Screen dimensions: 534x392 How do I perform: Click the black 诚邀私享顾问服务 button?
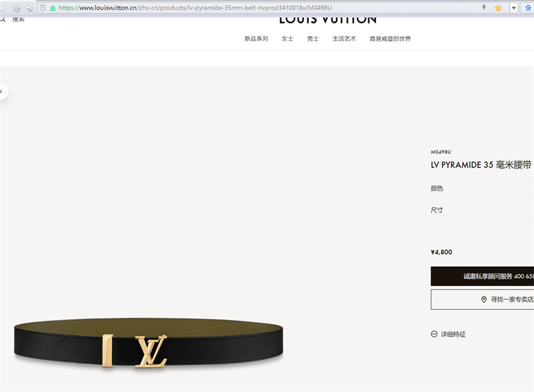click(x=482, y=276)
